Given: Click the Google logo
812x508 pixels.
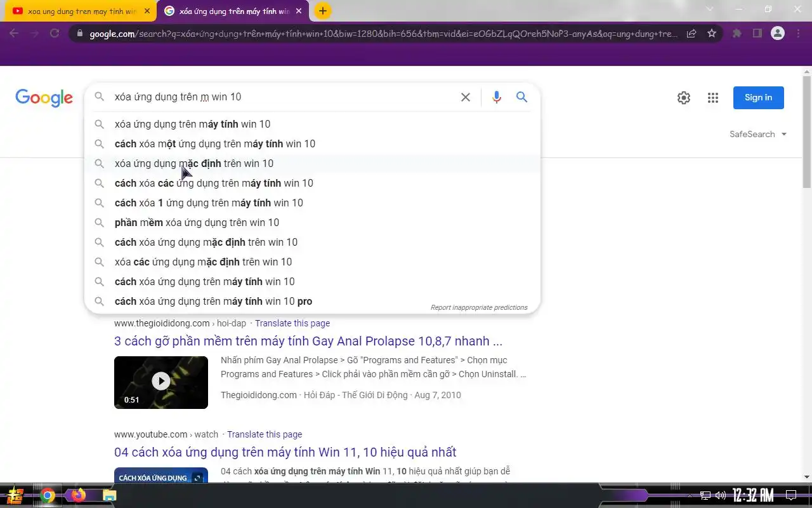Looking at the screenshot, I should pyautogui.click(x=44, y=98).
